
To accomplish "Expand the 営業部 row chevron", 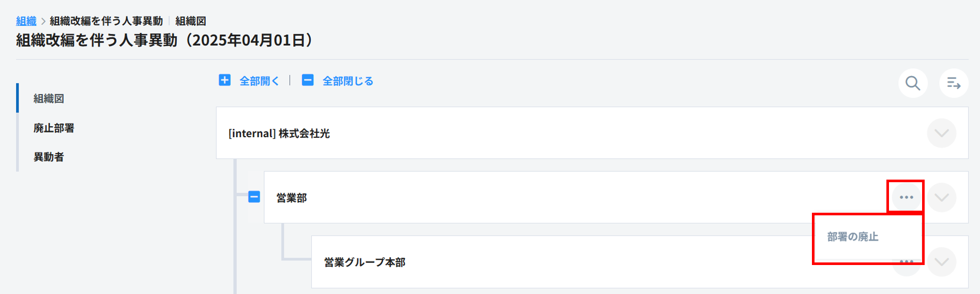I will tap(941, 197).
